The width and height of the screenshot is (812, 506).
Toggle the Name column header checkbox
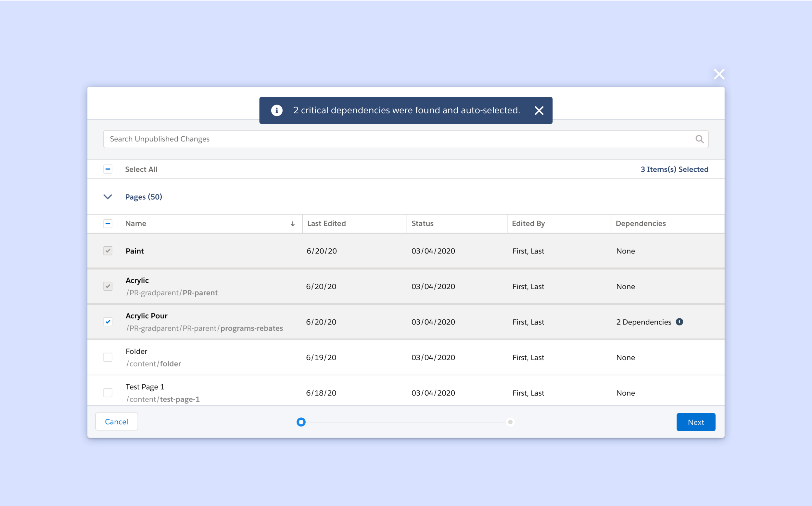(x=108, y=224)
